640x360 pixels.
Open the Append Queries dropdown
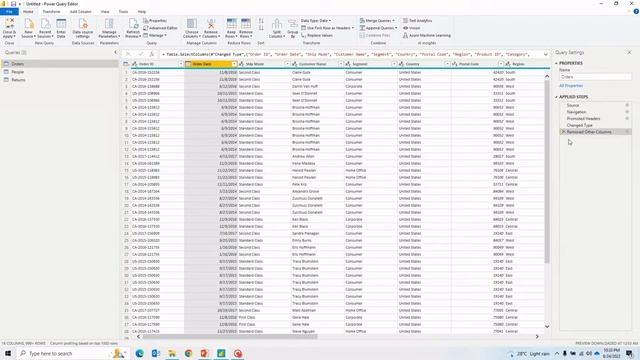[x=378, y=28]
